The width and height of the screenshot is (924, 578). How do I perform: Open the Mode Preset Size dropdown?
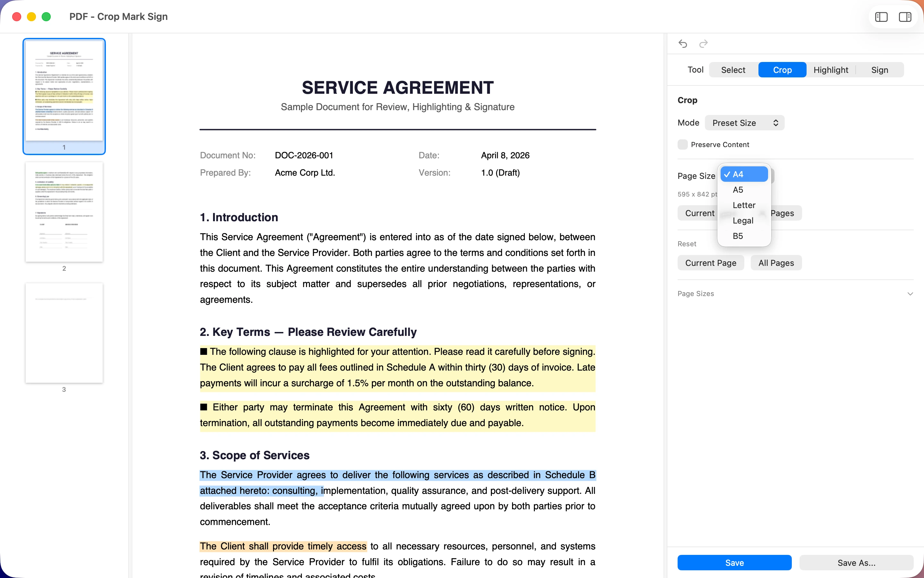745,123
